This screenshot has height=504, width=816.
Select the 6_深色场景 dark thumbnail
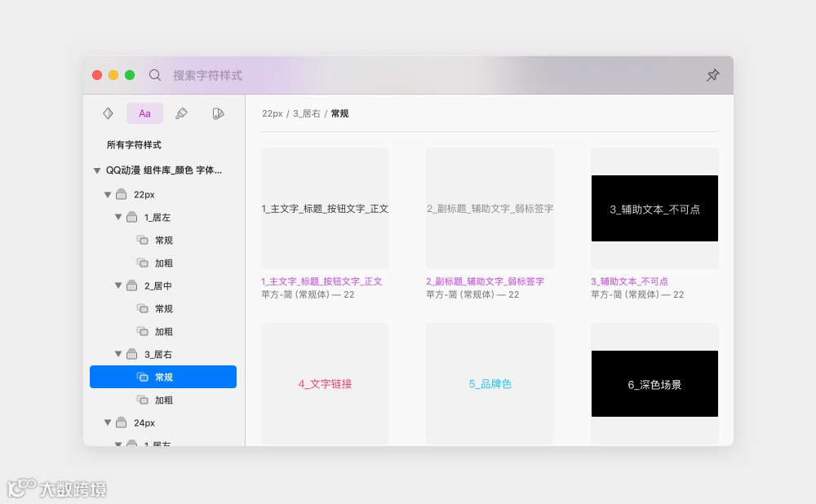pyautogui.click(x=654, y=384)
